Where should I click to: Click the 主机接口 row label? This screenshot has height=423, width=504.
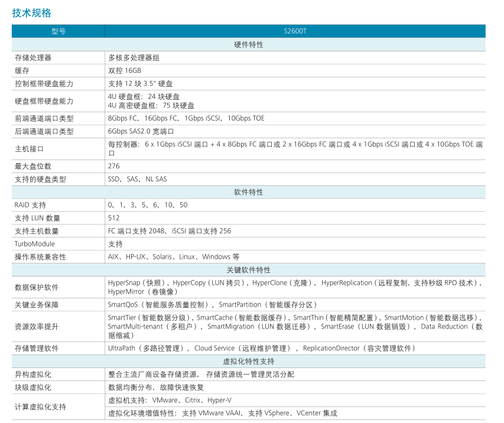pyautogui.click(x=30, y=148)
